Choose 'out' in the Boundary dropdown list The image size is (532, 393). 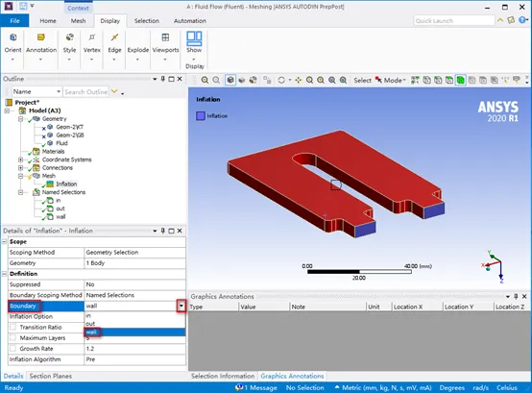coord(134,324)
